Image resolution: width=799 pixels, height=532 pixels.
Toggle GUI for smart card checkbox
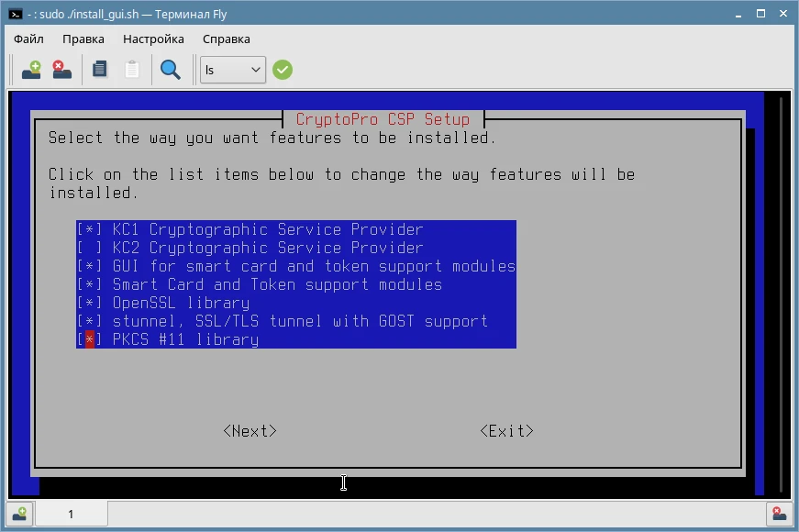pos(89,267)
